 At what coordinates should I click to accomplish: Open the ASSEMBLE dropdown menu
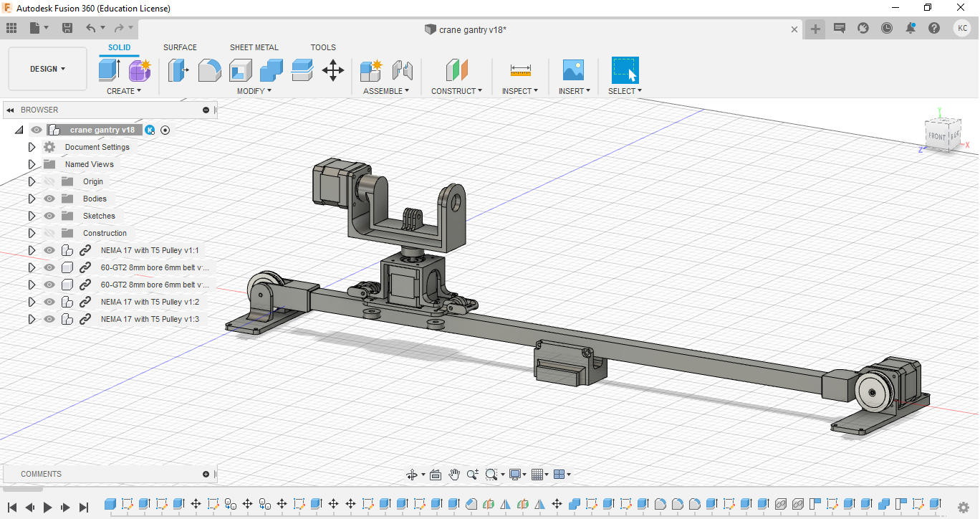coord(386,91)
